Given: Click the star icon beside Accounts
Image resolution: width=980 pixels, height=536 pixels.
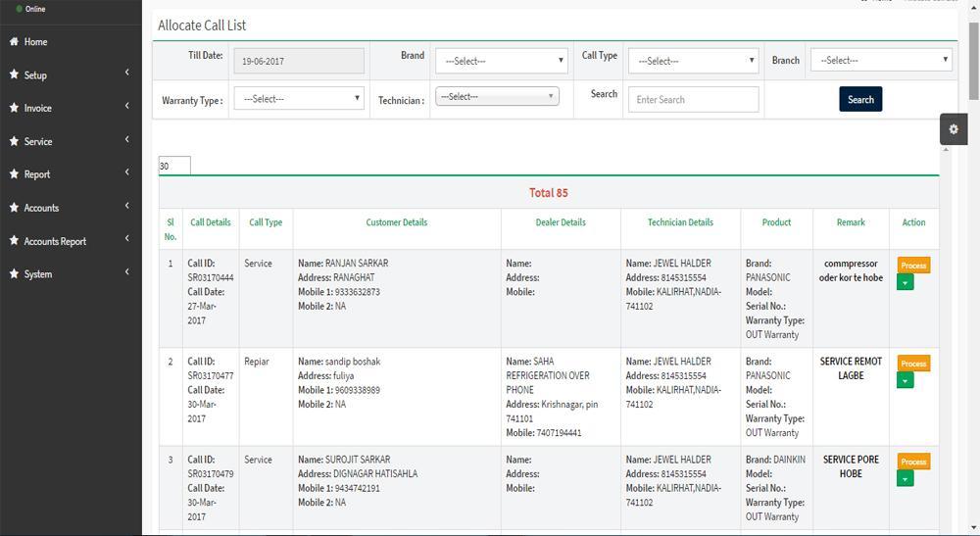Looking at the screenshot, I should pyautogui.click(x=14, y=208).
